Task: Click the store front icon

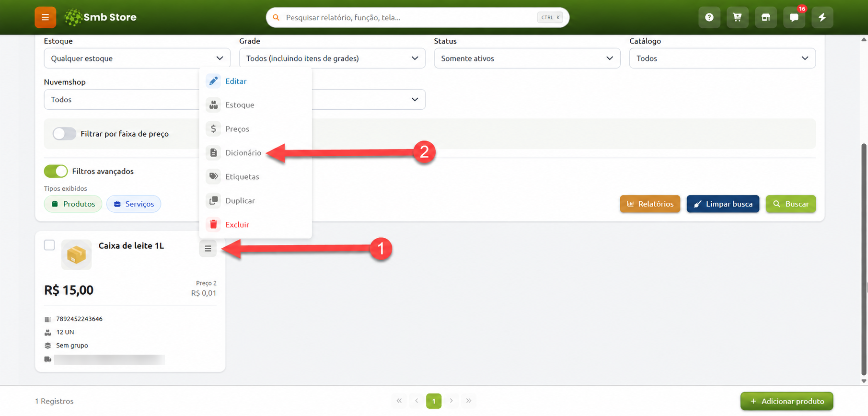Action: click(765, 17)
